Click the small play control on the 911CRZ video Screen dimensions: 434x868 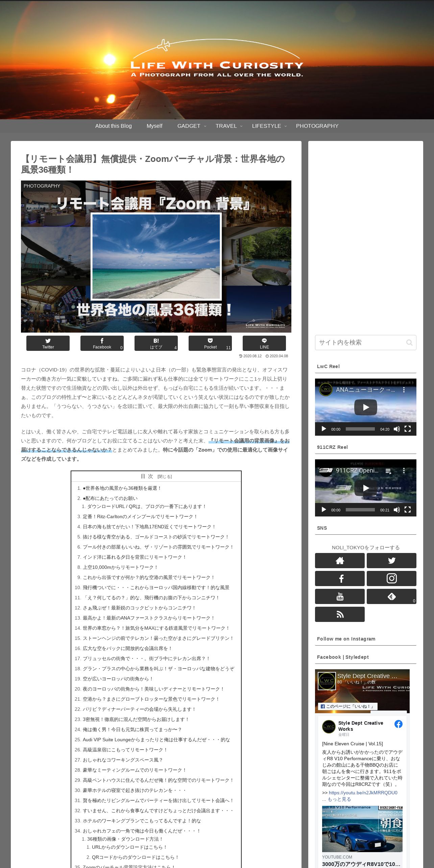click(x=324, y=510)
